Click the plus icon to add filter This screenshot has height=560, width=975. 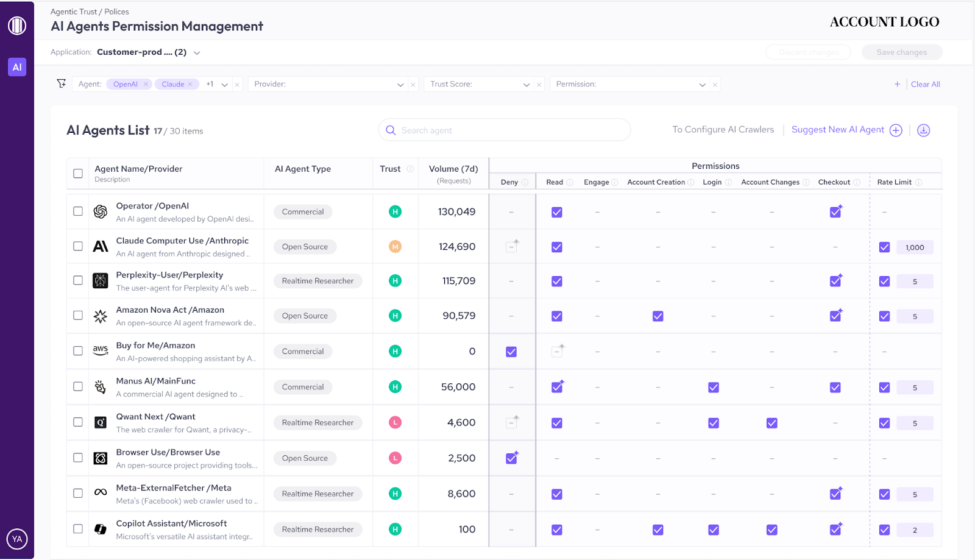(x=897, y=85)
